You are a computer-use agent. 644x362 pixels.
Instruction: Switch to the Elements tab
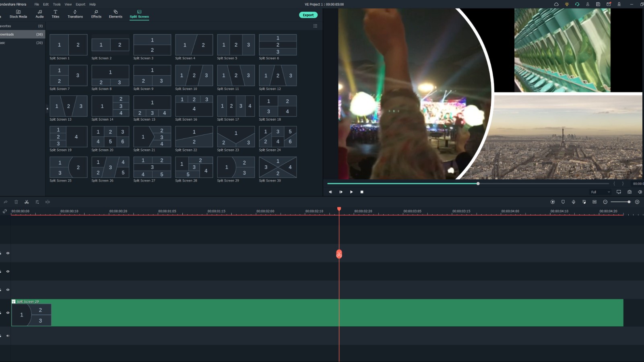click(116, 14)
